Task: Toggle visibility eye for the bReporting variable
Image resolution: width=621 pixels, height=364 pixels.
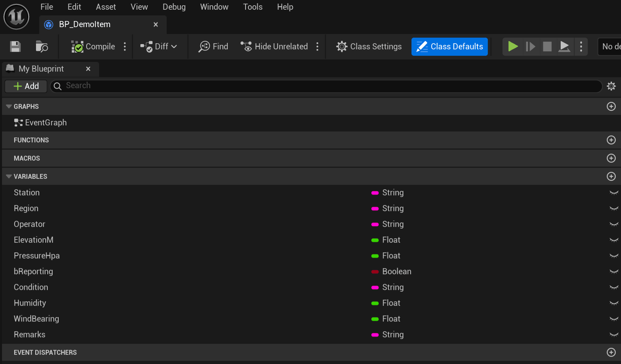Action: (614, 272)
